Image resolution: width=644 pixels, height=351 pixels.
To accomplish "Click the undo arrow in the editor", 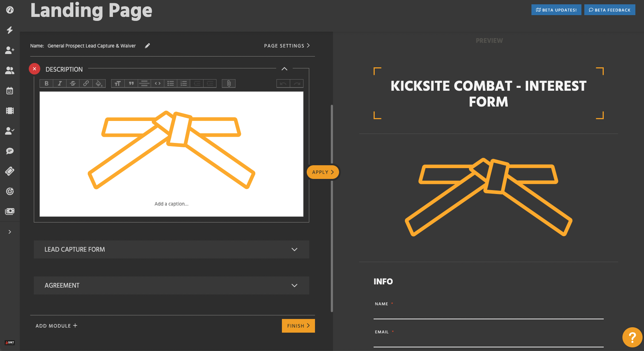I will pyautogui.click(x=283, y=83).
